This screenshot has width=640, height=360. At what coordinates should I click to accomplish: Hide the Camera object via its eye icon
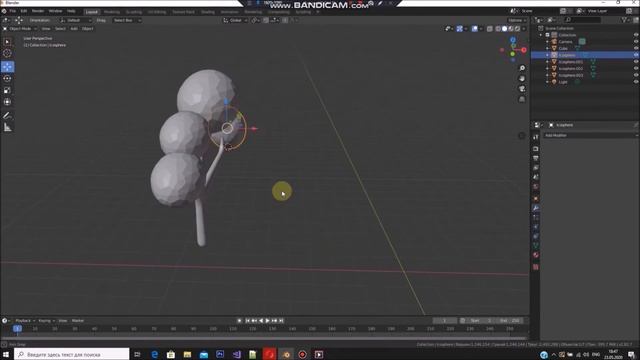[636, 42]
